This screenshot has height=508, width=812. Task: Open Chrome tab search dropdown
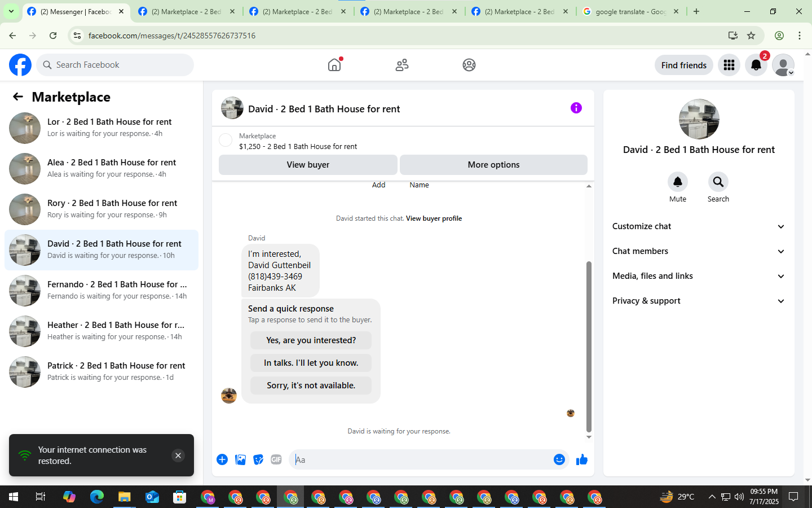point(11,11)
